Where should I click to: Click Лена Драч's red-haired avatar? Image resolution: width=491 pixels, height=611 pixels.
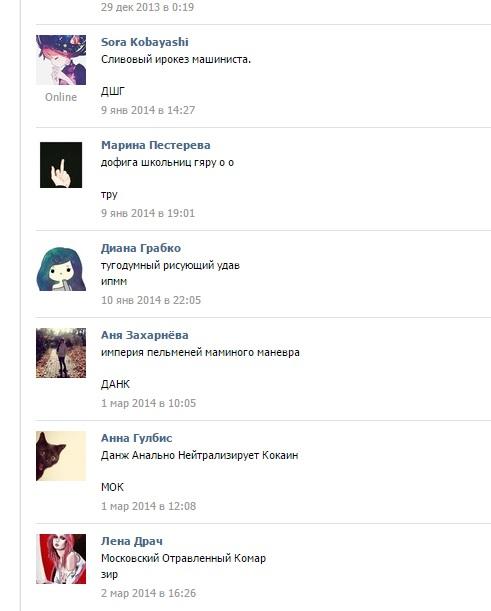(61, 559)
